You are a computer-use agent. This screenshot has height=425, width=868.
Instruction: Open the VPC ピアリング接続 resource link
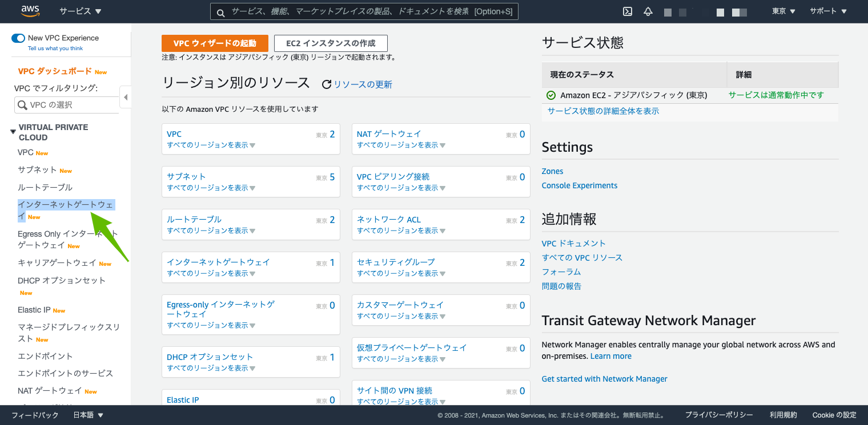coord(393,177)
